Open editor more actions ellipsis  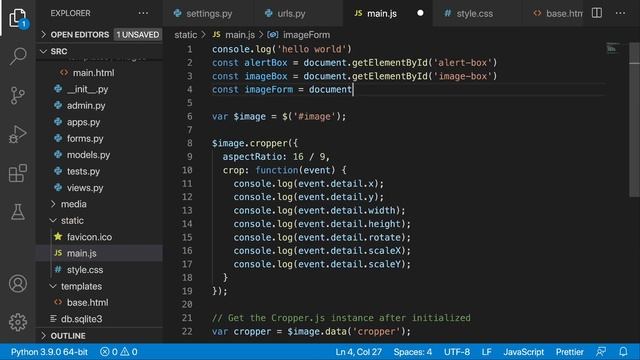coord(620,13)
